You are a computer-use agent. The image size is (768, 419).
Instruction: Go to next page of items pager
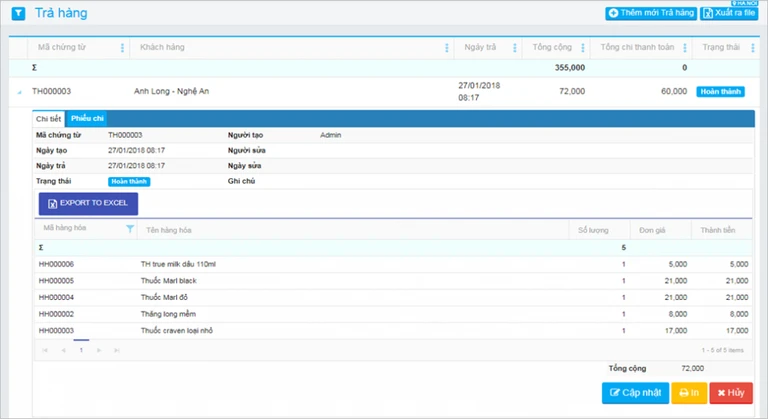point(99,350)
